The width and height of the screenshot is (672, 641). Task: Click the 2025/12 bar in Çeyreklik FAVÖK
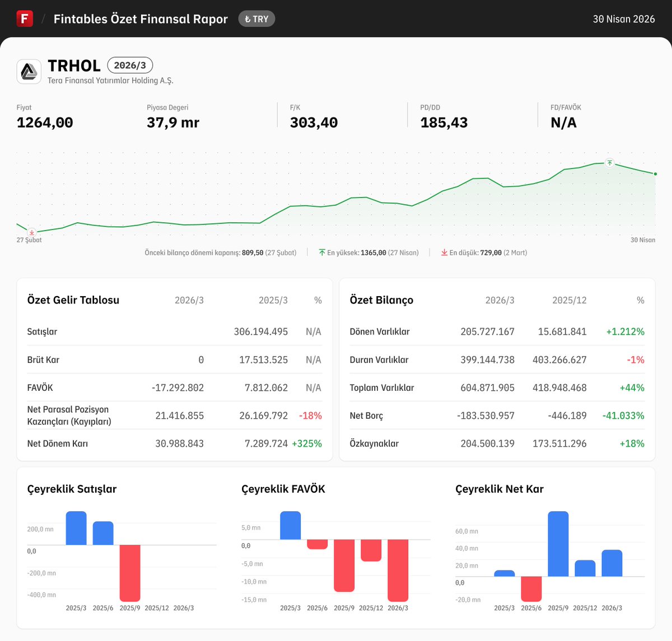click(371, 550)
